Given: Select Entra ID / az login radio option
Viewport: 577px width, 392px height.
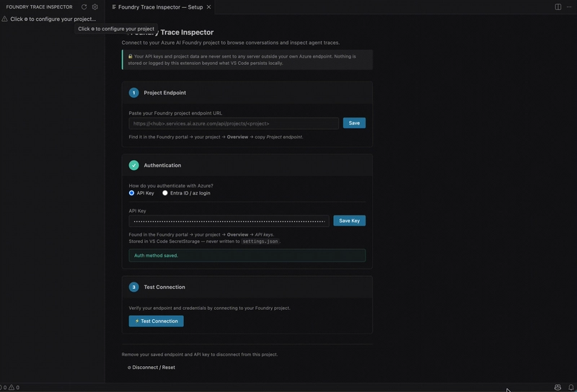Looking at the screenshot, I should (x=165, y=193).
